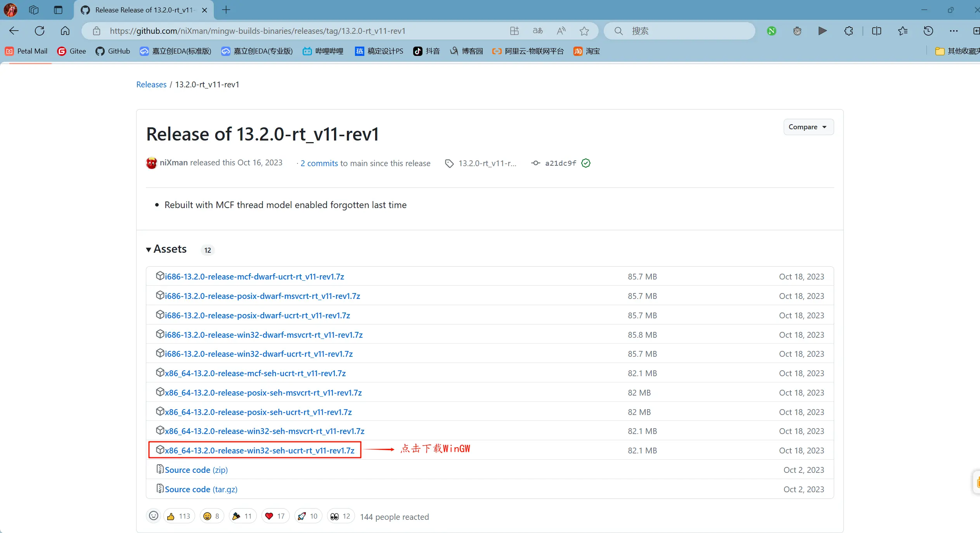The image size is (980, 533).
Task: Translate this page icon
Action: tap(538, 31)
